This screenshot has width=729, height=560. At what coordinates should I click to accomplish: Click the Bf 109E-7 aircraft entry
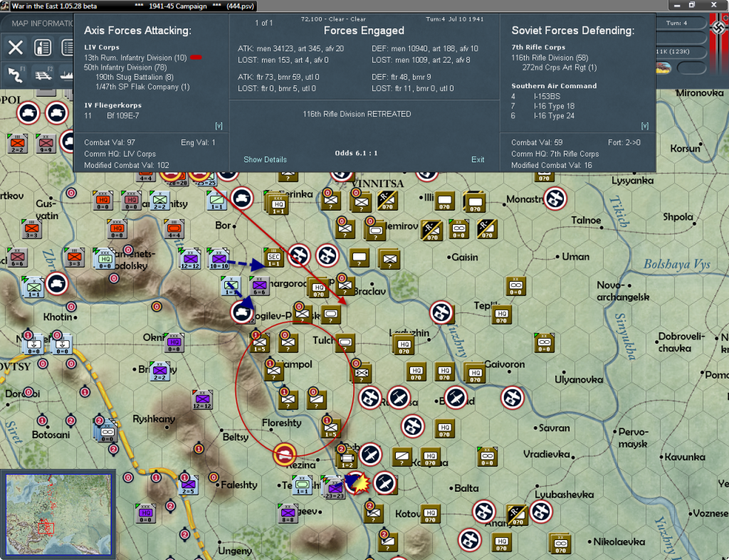[112, 116]
